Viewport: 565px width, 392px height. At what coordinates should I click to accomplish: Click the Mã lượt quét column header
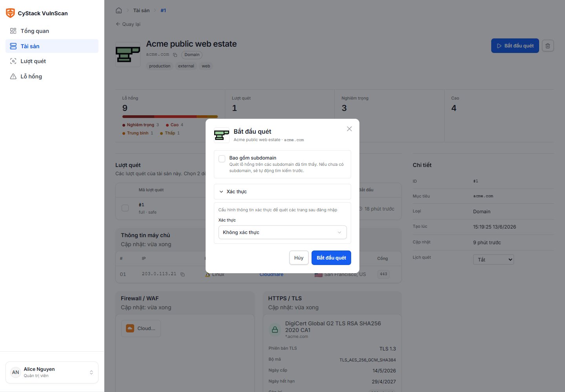coord(151,190)
